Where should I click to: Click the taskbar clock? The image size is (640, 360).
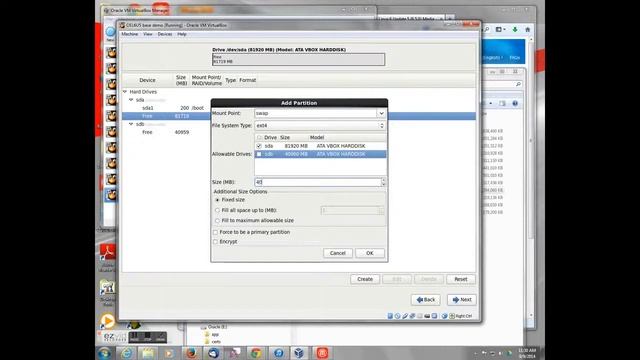pos(527,353)
